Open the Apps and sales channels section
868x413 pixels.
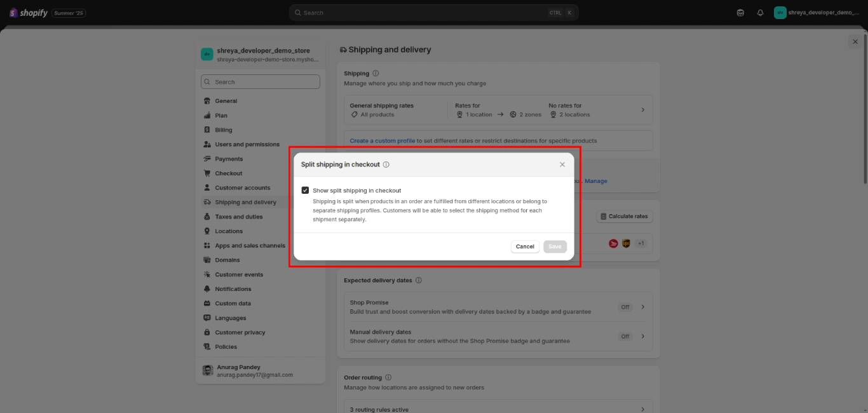[x=250, y=245]
